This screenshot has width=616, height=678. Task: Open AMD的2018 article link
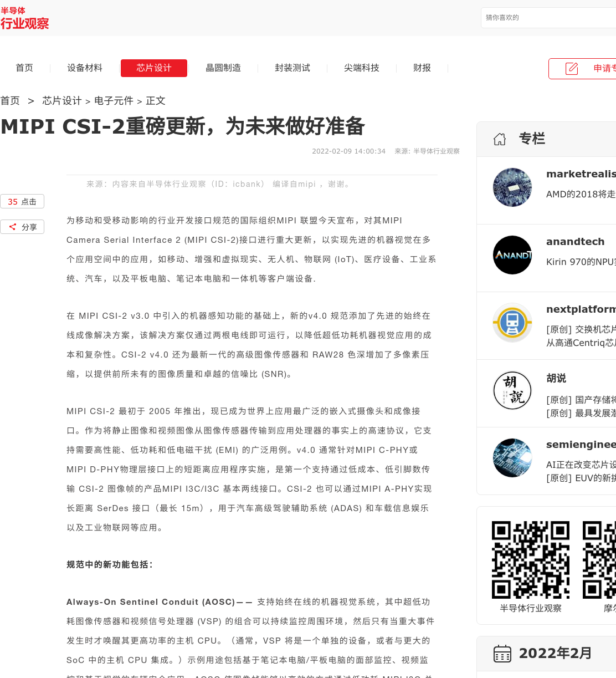click(581, 195)
